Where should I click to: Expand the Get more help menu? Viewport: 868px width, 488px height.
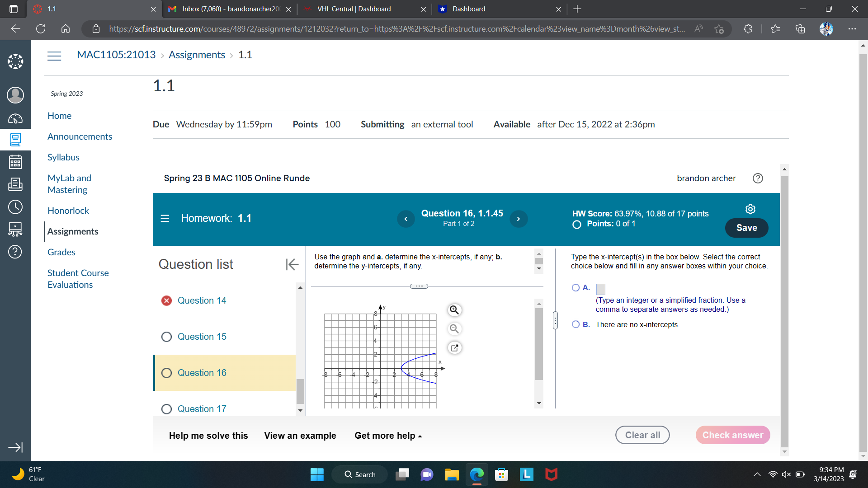(387, 435)
